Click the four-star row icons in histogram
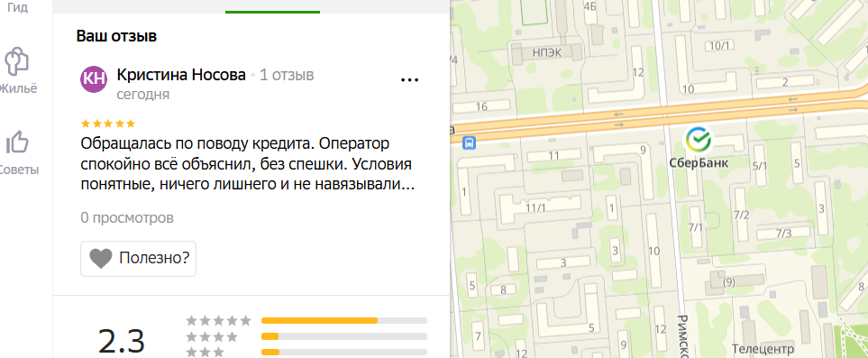This screenshot has width=868, height=358. (x=212, y=336)
